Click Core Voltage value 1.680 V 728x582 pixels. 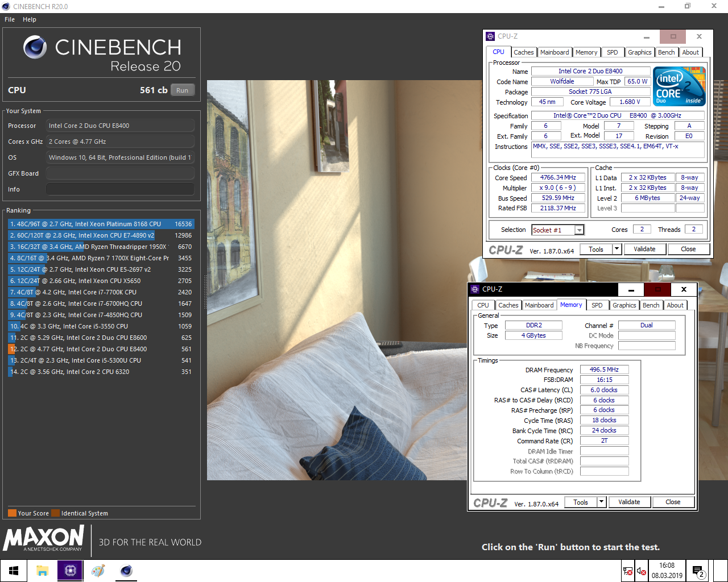pyautogui.click(x=630, y=102)
